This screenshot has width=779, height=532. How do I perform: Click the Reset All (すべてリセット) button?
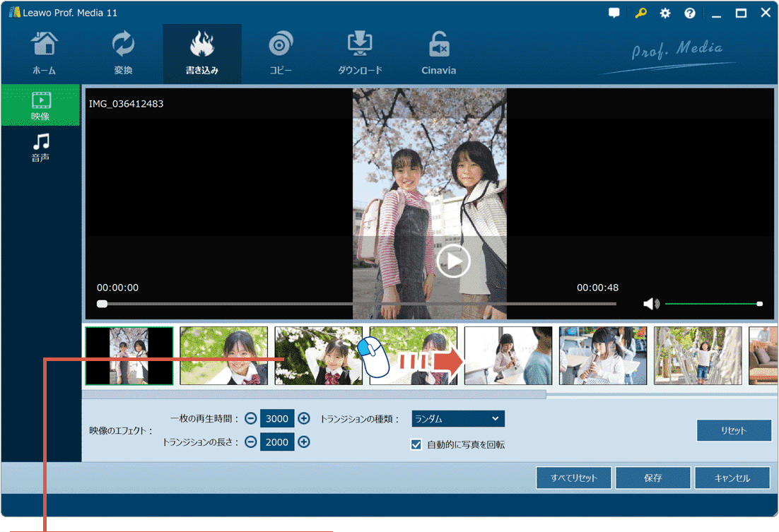(574, 478)
